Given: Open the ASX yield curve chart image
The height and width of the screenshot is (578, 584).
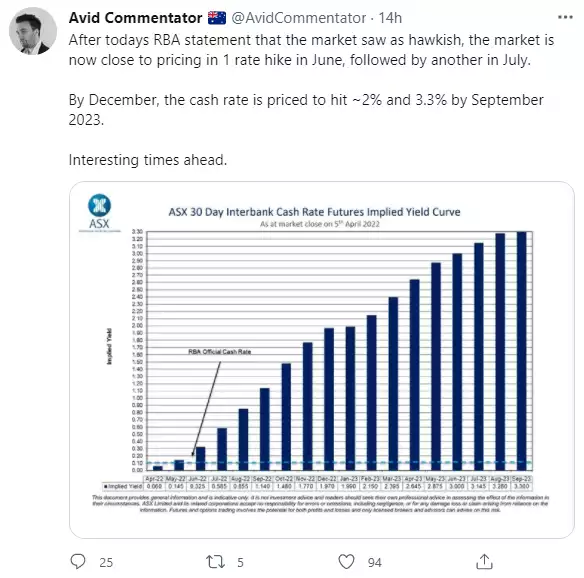Looking at the screenshot, I should [x=322, y=360].
